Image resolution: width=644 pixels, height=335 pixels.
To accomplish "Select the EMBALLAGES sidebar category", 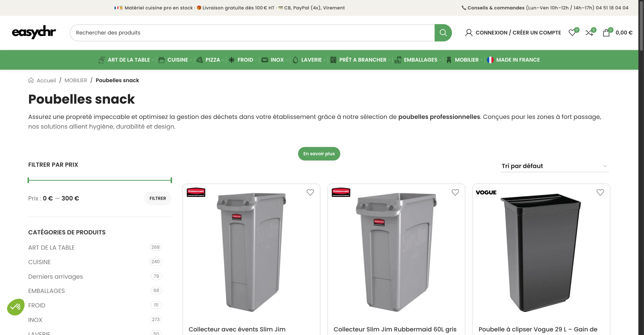I will pyautogui.click(x=47, y=291).
